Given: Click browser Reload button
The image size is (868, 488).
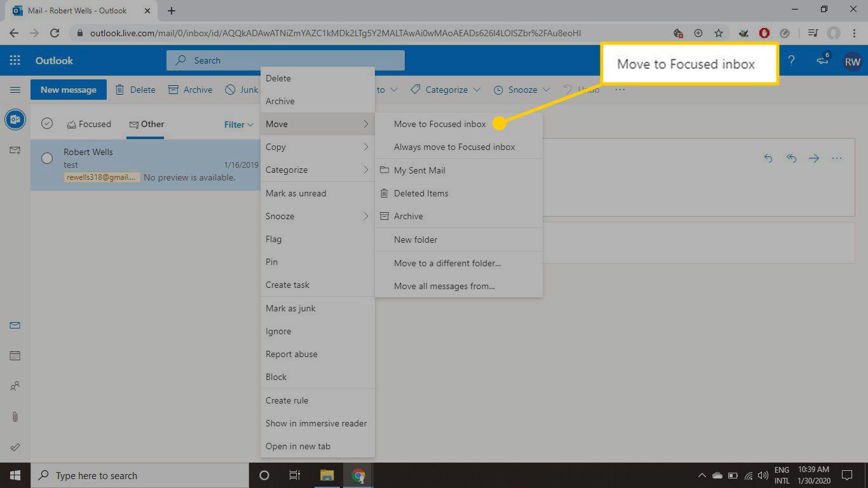Looking at the screenshot, I should 55,33.
